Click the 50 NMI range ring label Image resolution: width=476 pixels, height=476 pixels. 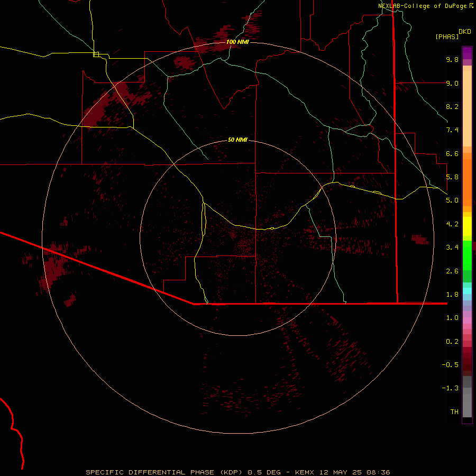[x=237, y=140]
